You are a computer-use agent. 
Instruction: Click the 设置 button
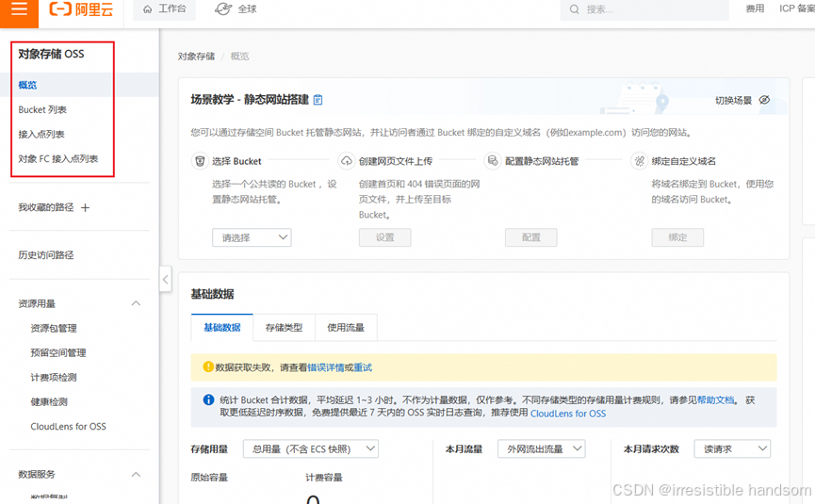pyautogui.click(x=385, y=237)
